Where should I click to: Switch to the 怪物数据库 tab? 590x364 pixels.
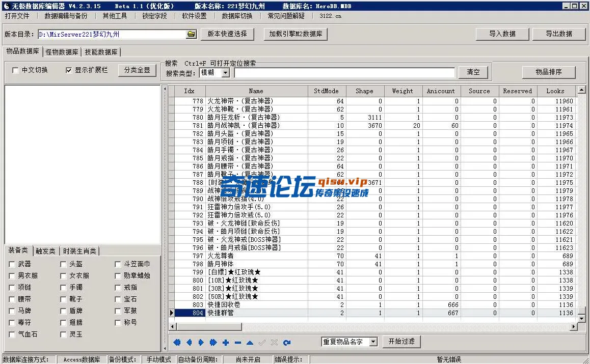pos(62,52)
